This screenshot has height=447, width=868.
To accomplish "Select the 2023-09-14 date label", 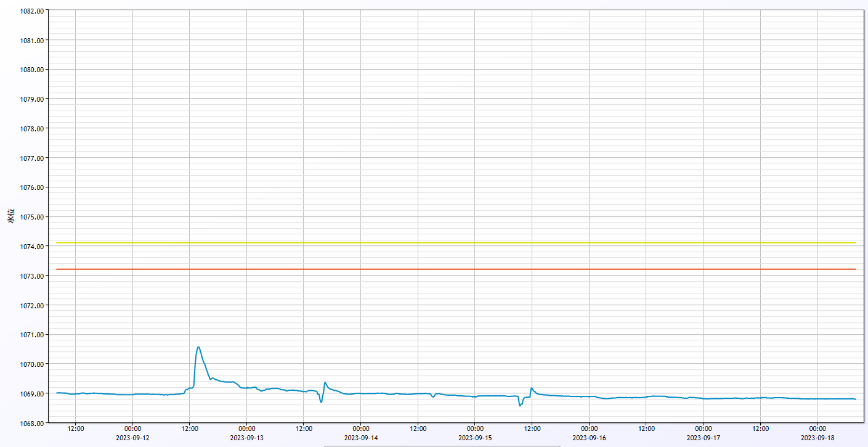I will point(361,438).
